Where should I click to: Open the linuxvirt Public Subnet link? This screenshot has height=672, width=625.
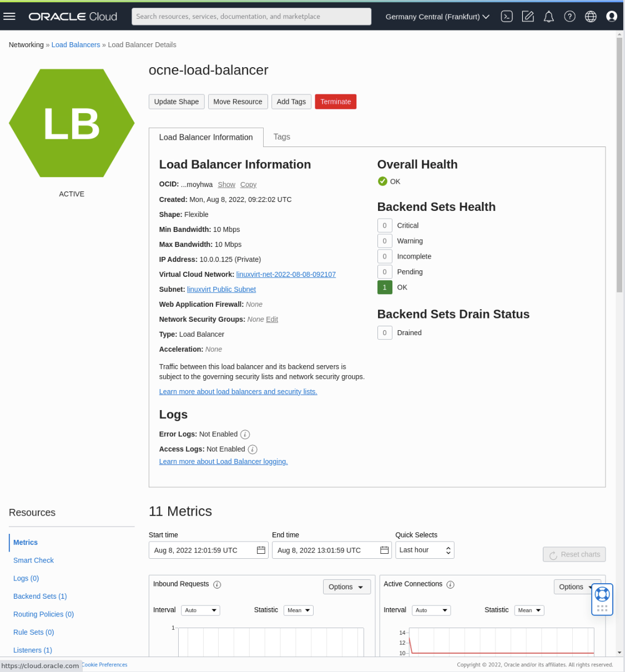tap(221, 289)
